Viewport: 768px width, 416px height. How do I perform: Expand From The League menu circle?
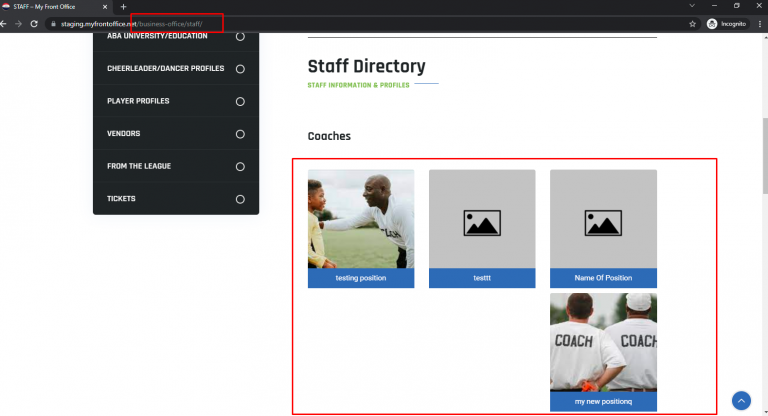click(240, 167)
